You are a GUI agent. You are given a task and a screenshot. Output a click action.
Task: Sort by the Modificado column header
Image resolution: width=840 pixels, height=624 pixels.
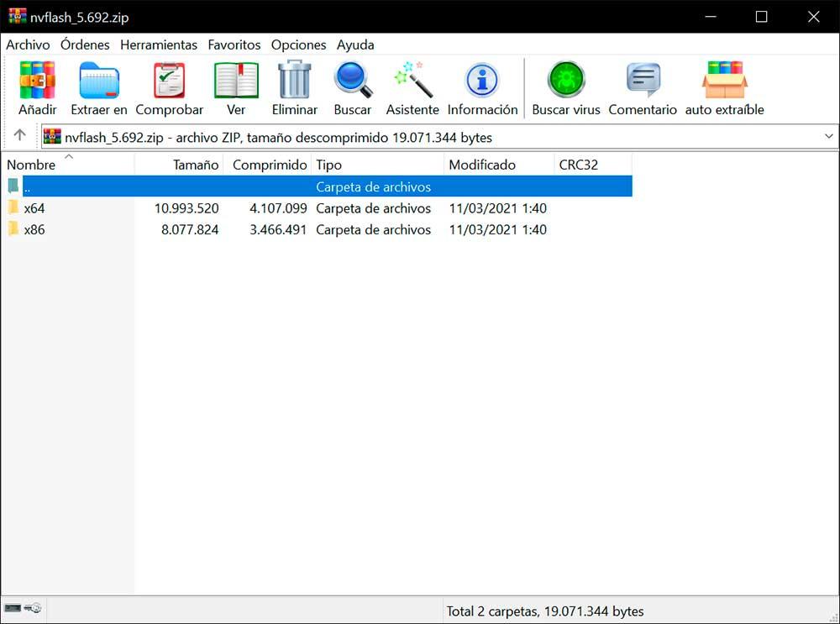[x=499, y=164]
